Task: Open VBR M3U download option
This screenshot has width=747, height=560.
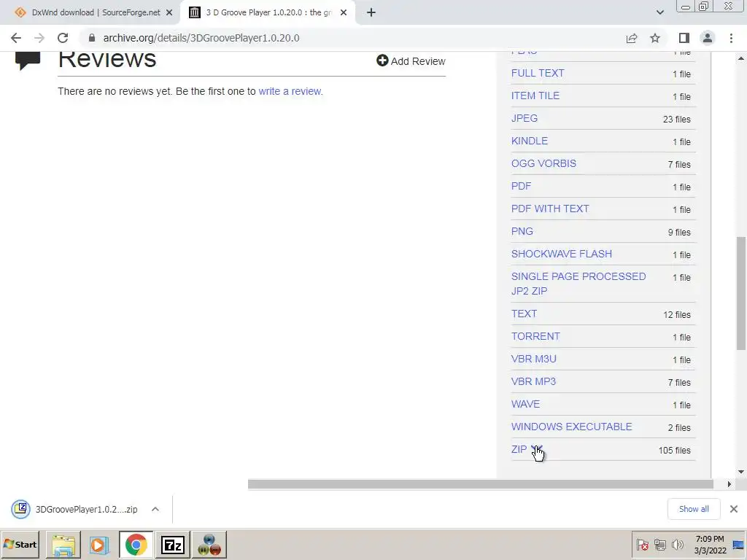Action: (x=533, y=359)
